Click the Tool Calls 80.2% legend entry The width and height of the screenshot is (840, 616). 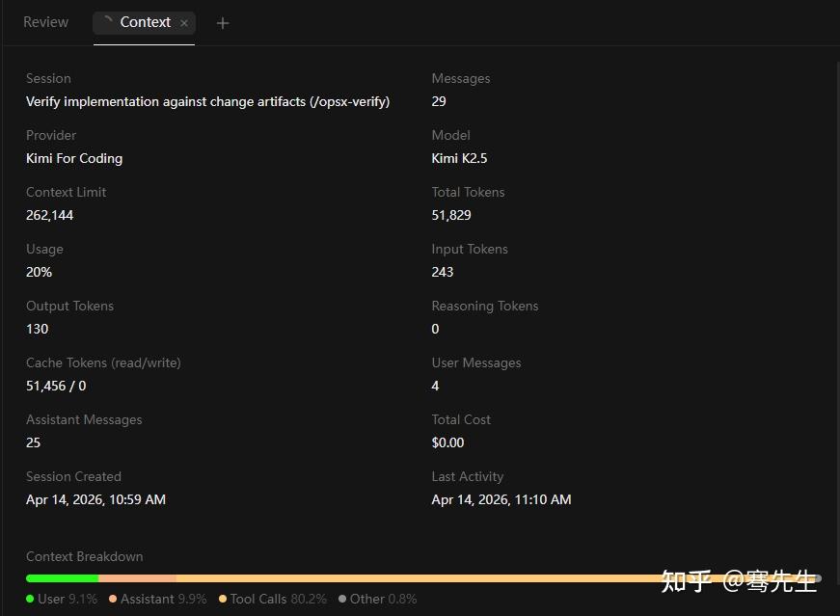(x=273, y=599)
